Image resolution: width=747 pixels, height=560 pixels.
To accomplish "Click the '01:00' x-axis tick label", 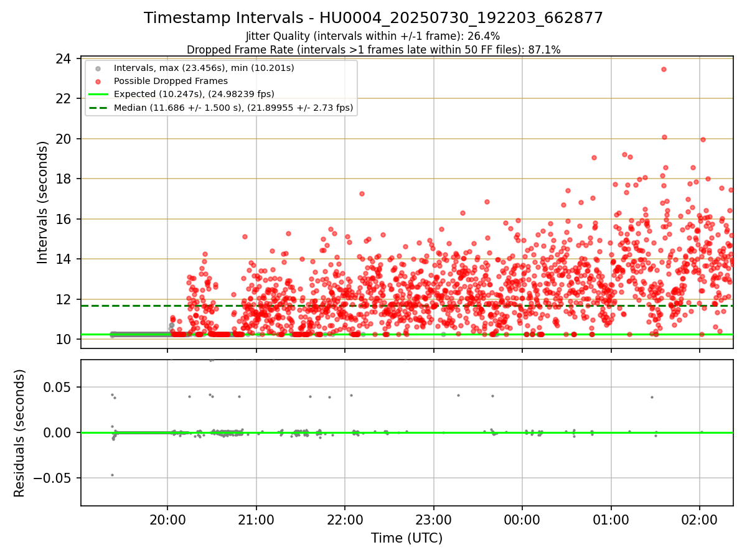I will 611,520.
